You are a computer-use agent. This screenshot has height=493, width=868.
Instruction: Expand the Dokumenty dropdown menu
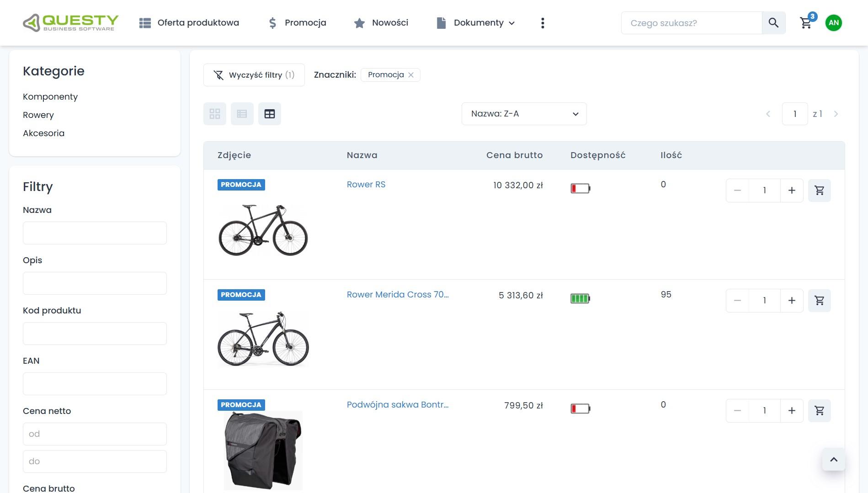coord(476,23)
